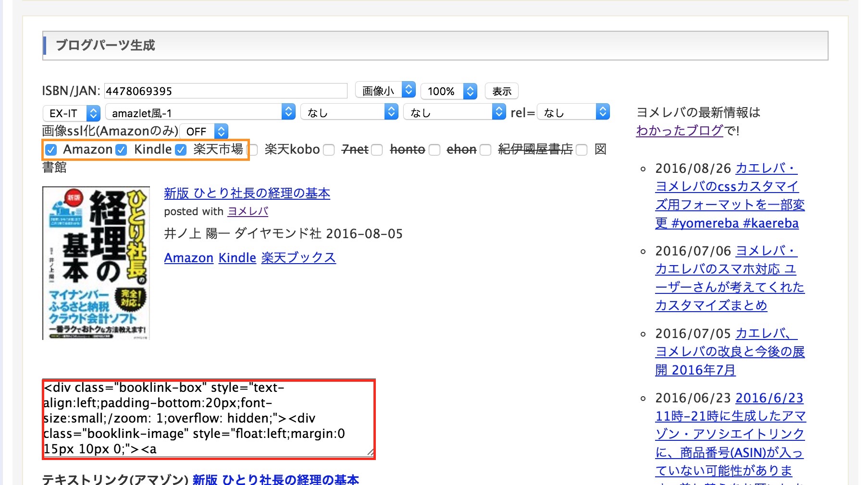Click the generated HTML code textarea

pos(209,419)
